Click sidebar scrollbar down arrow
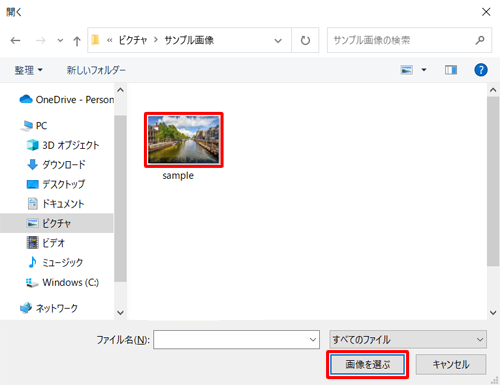500x385 pixels. [x=120, y=313]
